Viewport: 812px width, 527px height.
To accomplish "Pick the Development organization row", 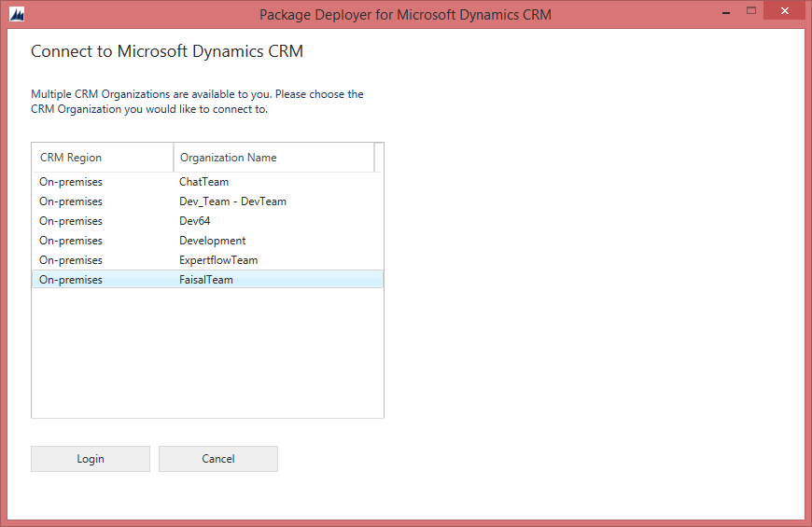I will click(x=212, y=241).
